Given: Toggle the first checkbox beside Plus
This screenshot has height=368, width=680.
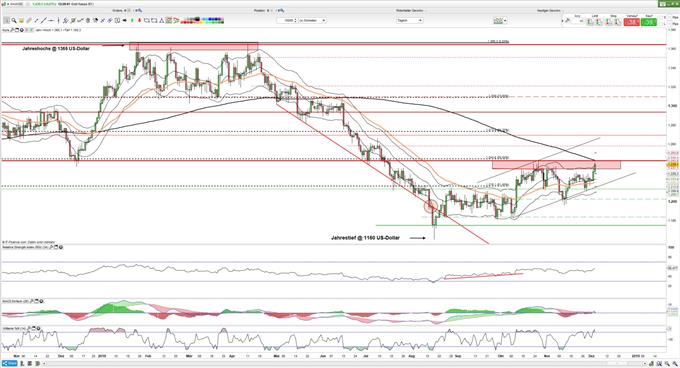Looking at the screenshot, I should [669, 17].
